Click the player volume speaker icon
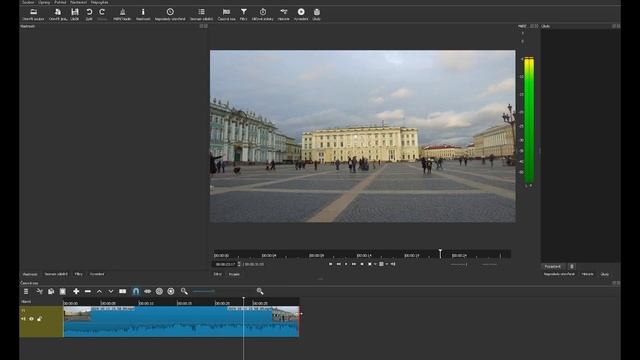Viewport: 640px width, 360px height. pos(393,264)
